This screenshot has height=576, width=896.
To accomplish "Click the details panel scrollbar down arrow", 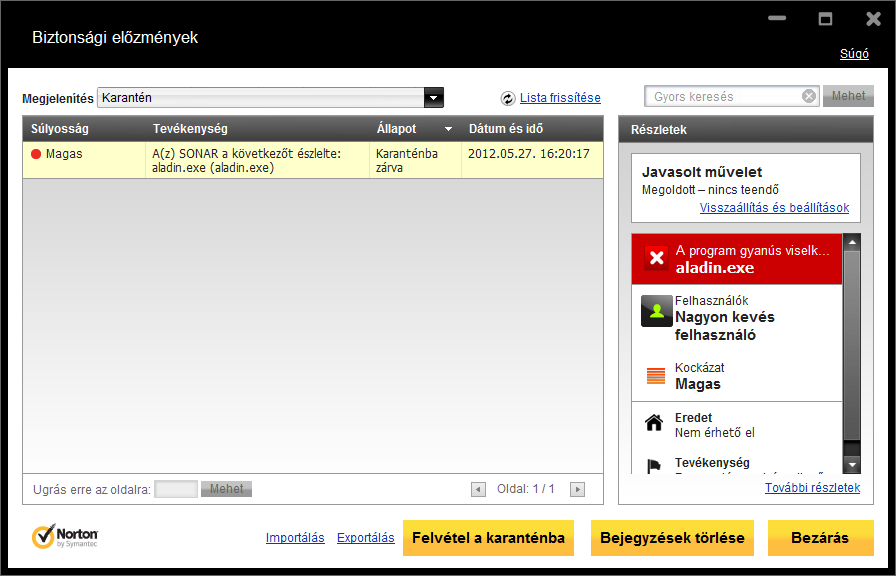I will pyautogui.click(x=852, y=465).
